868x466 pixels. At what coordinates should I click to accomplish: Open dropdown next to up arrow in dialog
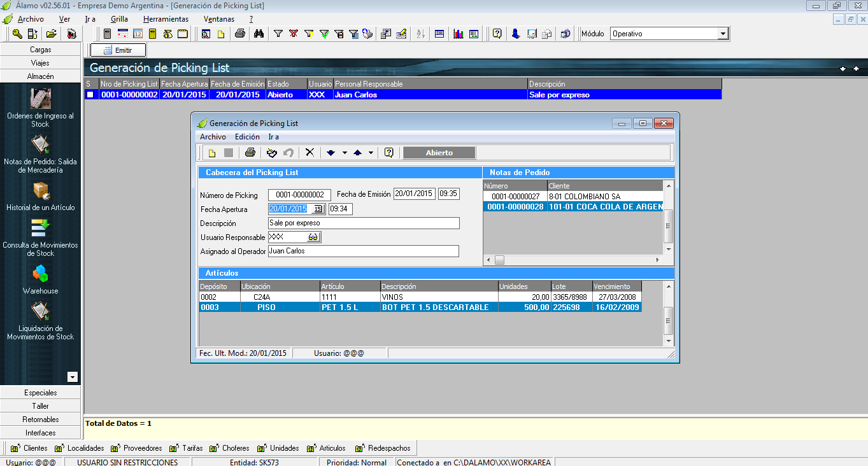(371, 153)
